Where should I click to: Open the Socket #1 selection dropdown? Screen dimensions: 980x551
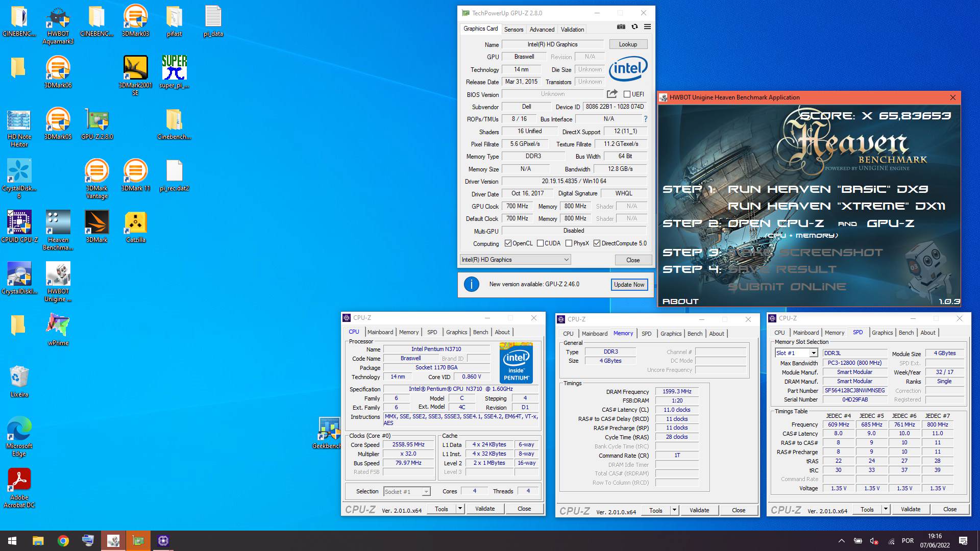coord(407,491)
